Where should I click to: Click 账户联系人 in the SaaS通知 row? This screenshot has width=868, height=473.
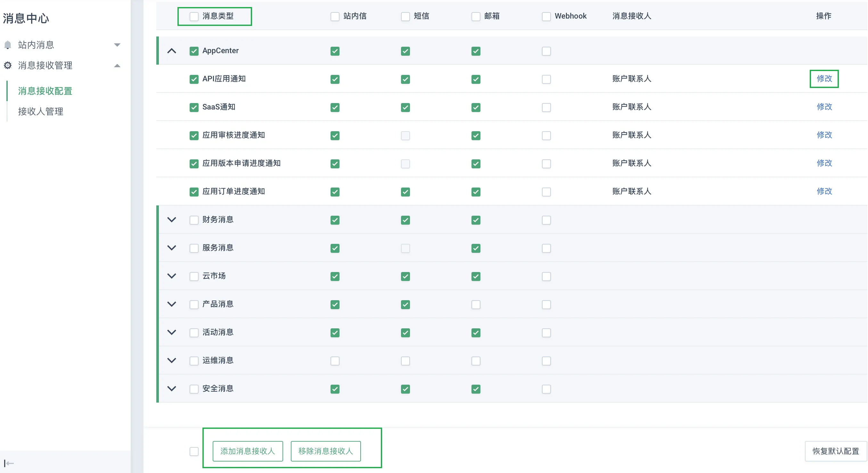tap(631, 107)
